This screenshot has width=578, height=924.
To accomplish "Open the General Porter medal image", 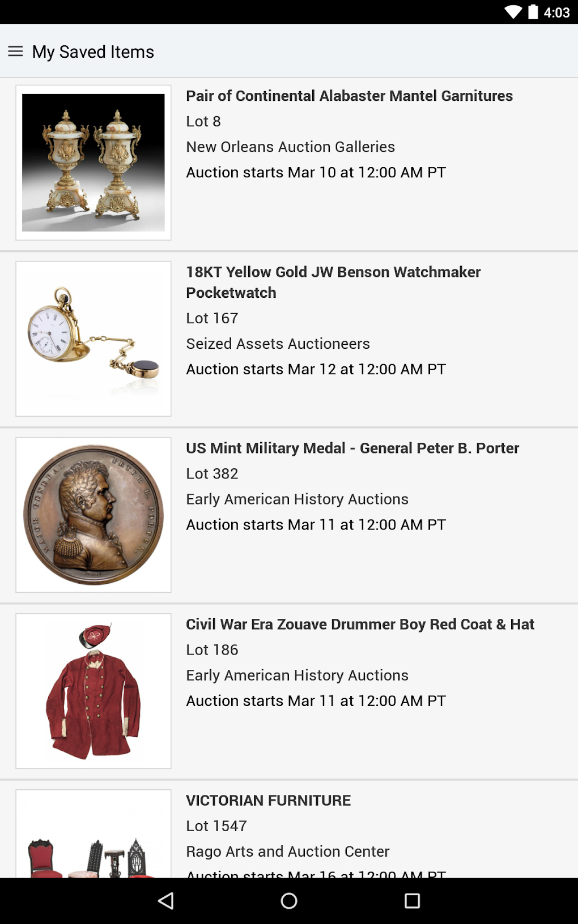I will (x=93, y=515).
